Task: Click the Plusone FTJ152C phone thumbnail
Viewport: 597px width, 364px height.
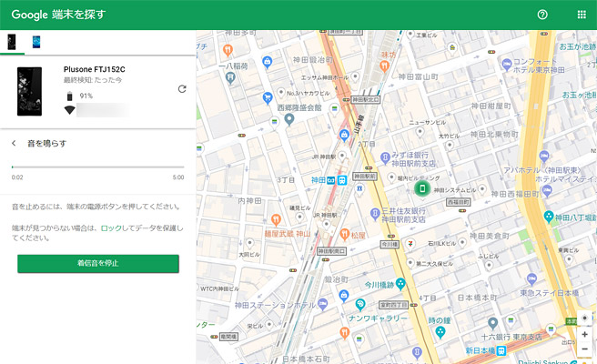Action: [29, 91]
